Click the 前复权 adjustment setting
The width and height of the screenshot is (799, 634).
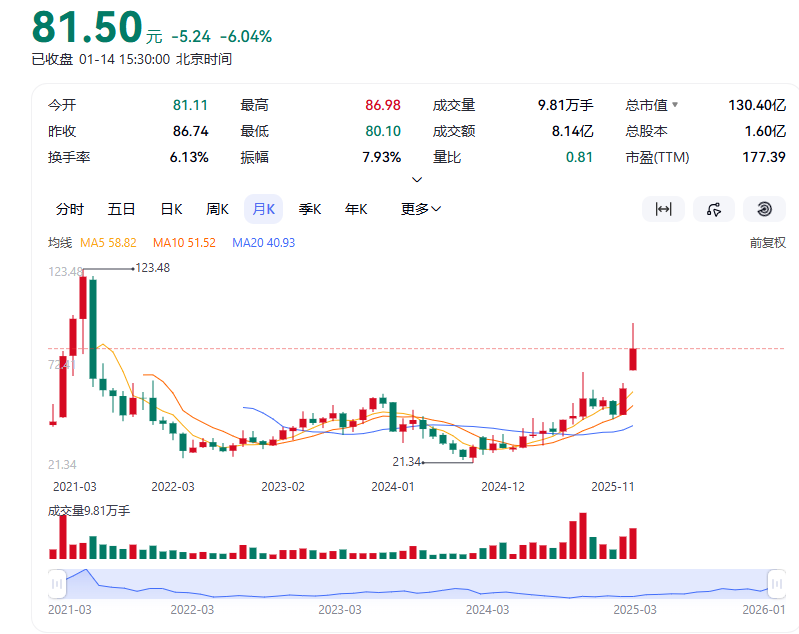pyautogui.click(x=767, y=243)
